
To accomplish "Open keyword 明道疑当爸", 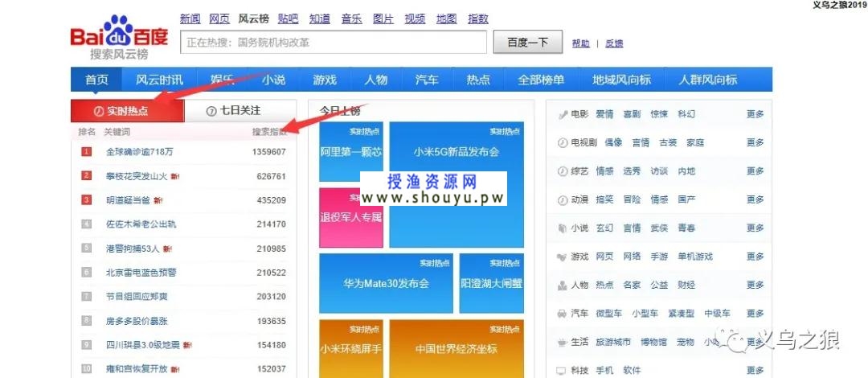I will (x=128, y=200).
